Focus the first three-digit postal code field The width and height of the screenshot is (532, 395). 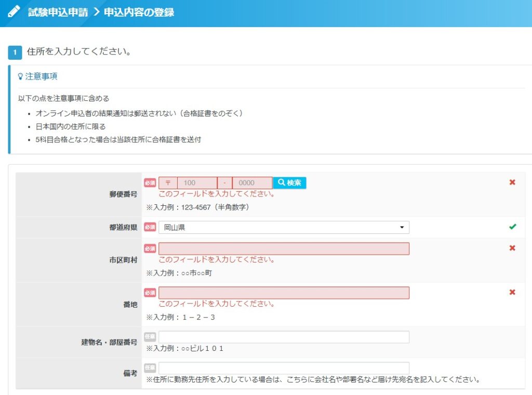(x=197, y=183)
